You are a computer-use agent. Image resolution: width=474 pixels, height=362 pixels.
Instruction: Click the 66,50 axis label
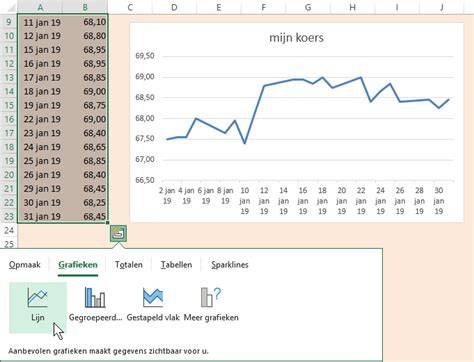pos(145,180)
